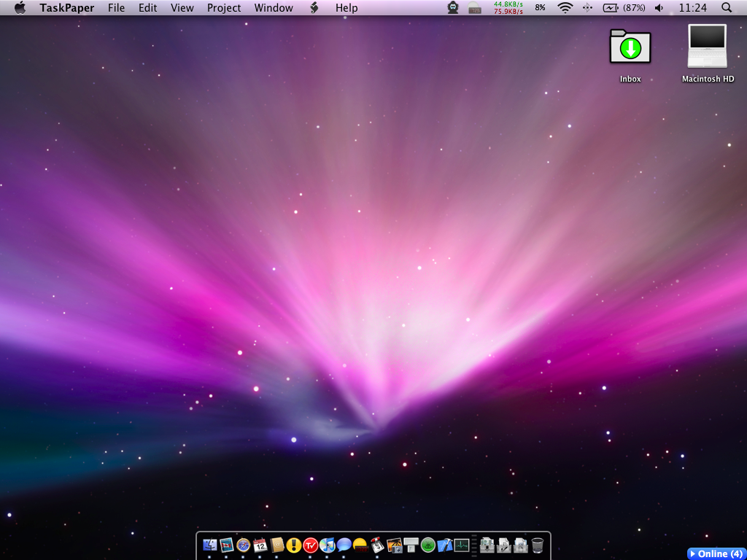Screen dimensions: 747x560
Task: Click the yellow exclamation mark Dock icon
Action: 293,545
